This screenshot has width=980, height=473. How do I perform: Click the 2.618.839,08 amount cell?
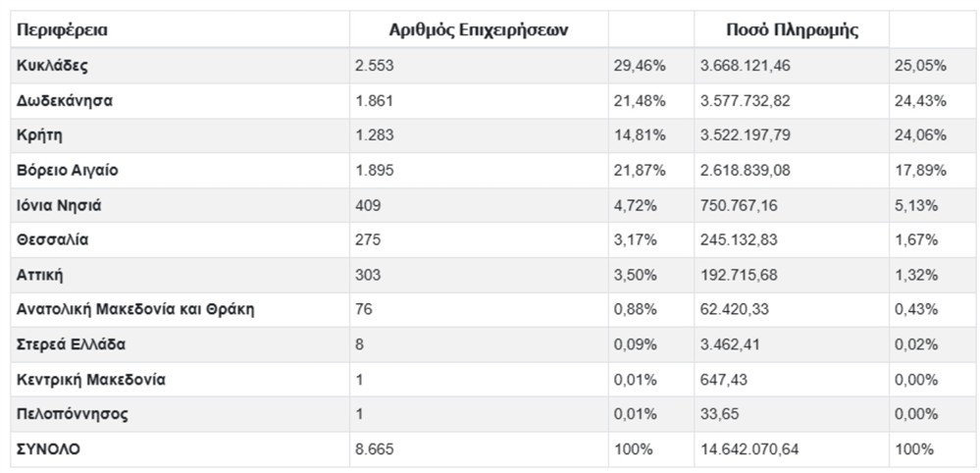[x=745, y=171]
